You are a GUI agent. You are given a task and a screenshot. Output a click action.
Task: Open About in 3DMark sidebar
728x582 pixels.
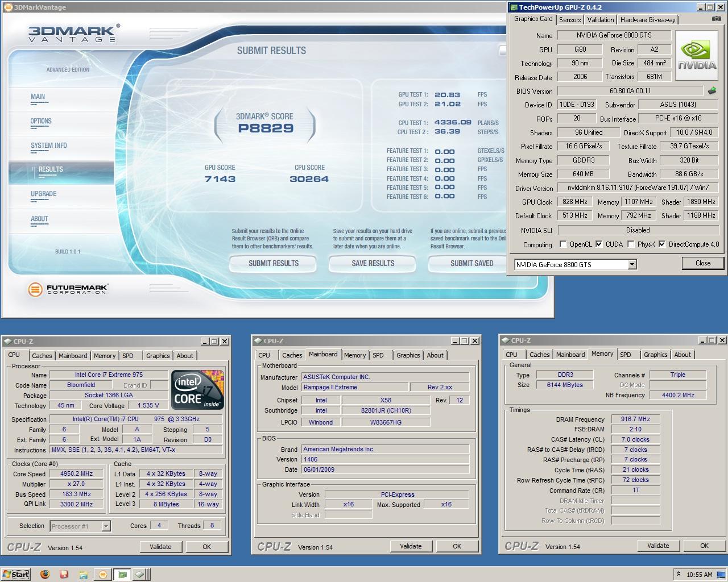(39, 219)
